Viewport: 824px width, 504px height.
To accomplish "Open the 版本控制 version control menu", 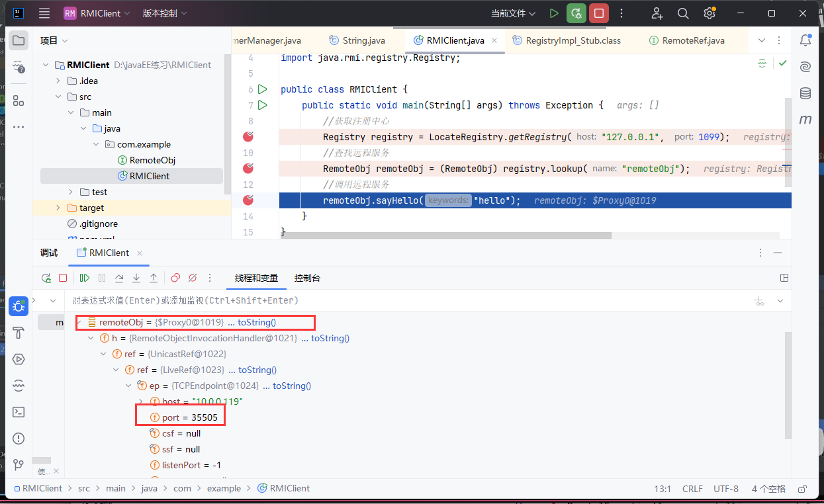I will [x=165, y=13].
